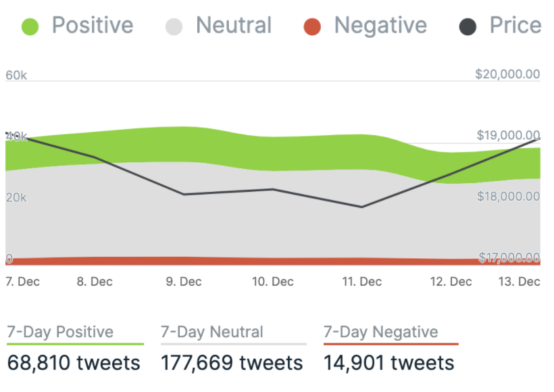Click the 177,669 tweets count

[x=232, y=363]
